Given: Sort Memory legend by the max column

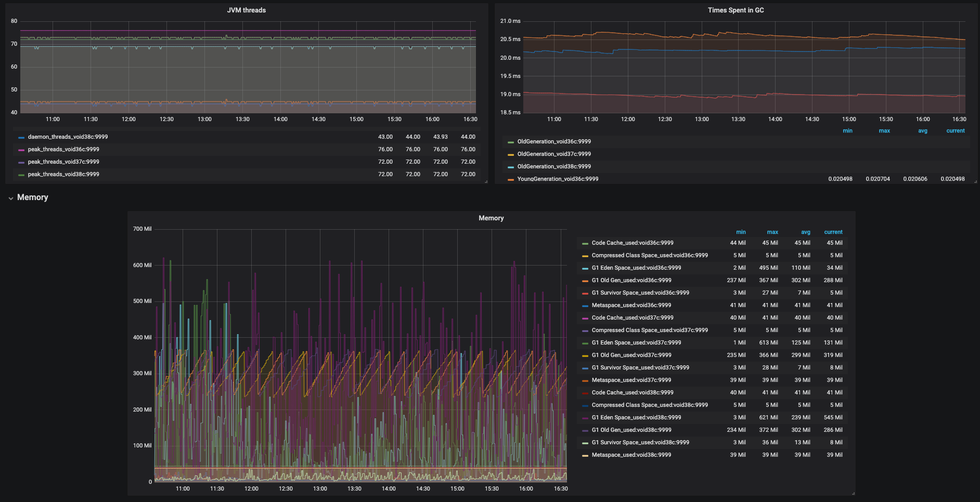Looking at the screenshot, I should [x=772, y=232].
